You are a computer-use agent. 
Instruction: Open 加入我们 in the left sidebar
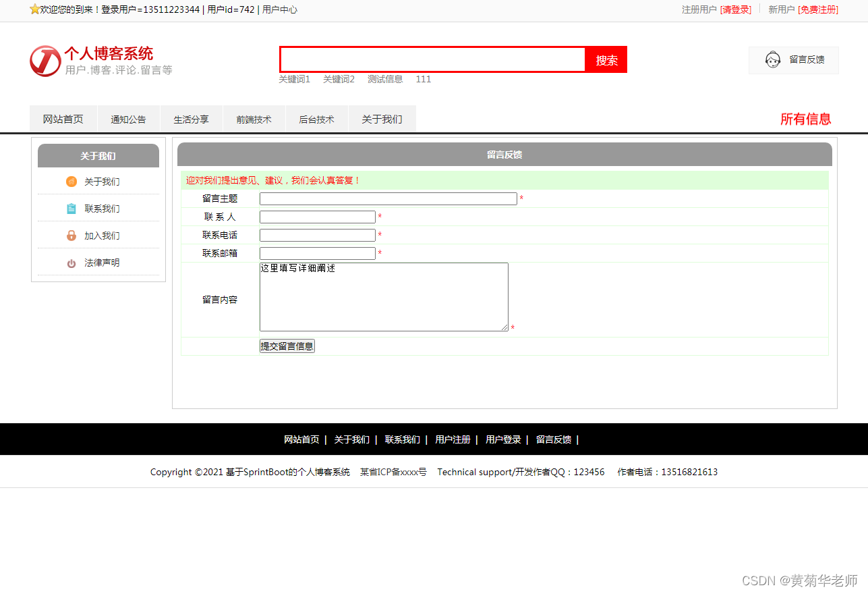point(102,236)
